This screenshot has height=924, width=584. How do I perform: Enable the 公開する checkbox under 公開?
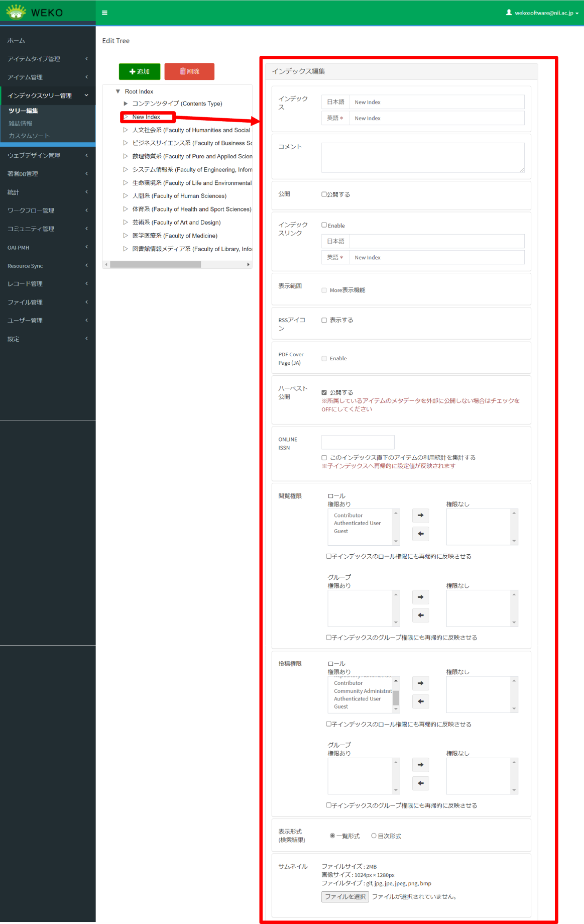(x=324, y=194)
